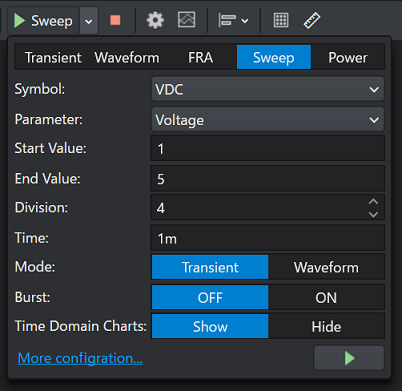Viewport: 402px width, 391px height.
Task: Hide the Time Domain Charts
Action: coord(326,326)
